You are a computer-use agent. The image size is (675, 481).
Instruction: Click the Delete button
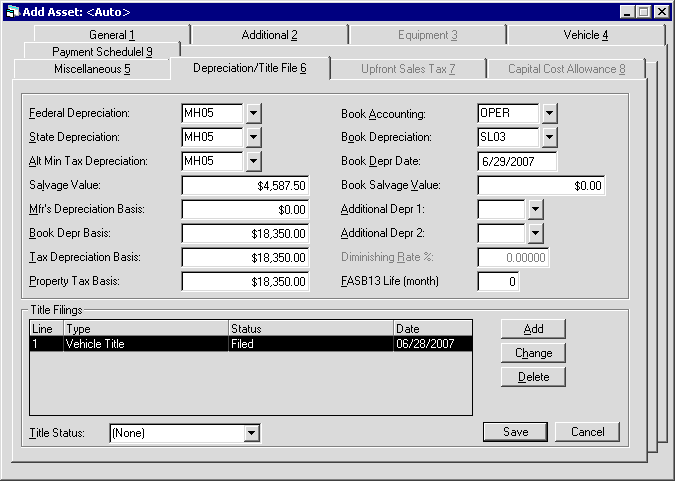533,377
